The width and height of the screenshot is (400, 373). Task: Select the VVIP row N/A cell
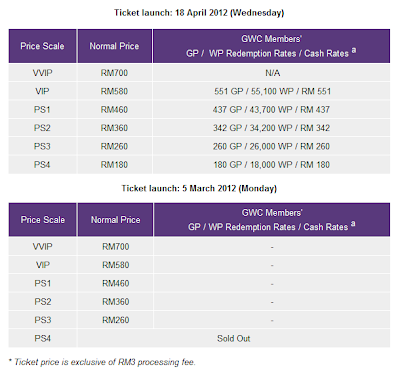272,73
